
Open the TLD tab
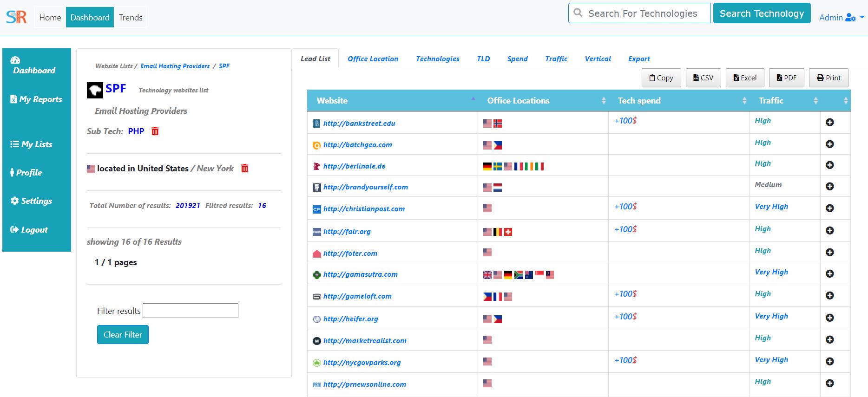(483, 59)
